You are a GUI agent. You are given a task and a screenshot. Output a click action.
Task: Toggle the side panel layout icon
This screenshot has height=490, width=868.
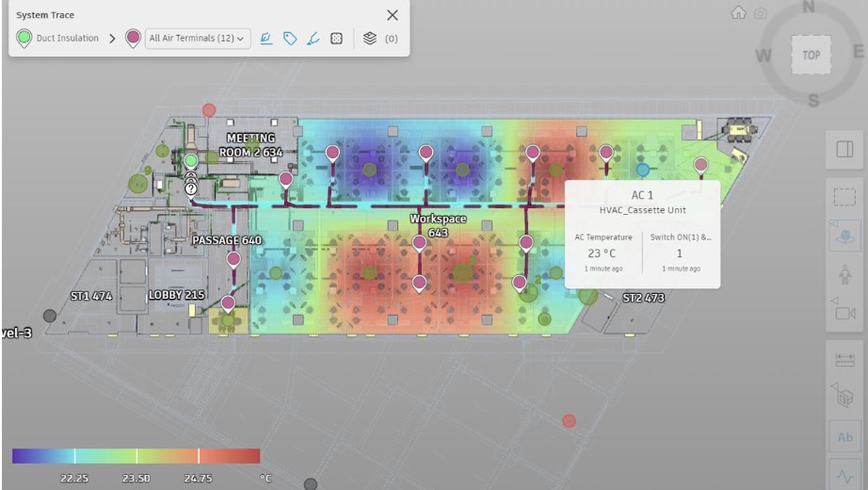844,149
